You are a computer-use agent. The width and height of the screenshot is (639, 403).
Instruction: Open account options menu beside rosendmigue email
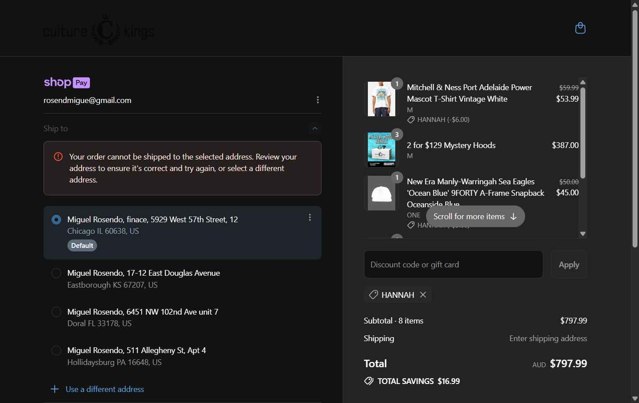pos(317,100)
